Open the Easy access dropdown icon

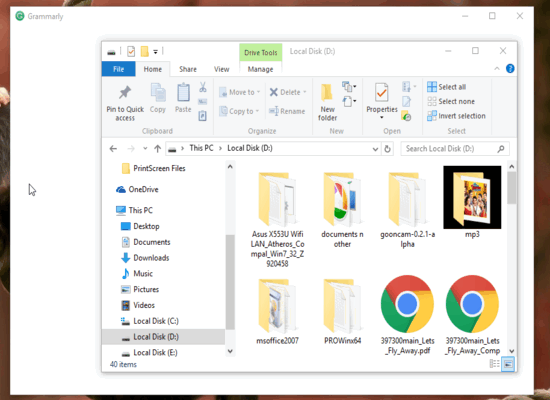(x=349, y=102)
